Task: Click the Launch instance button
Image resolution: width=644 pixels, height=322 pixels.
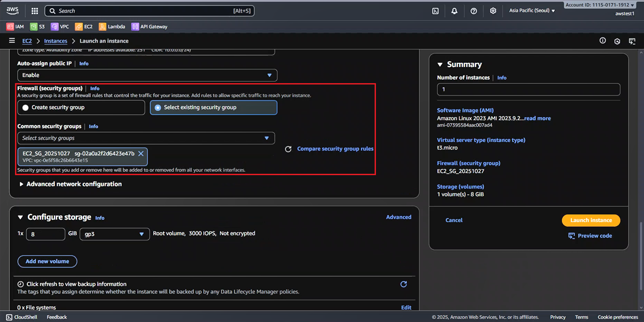Action: (x=591, y=220)
